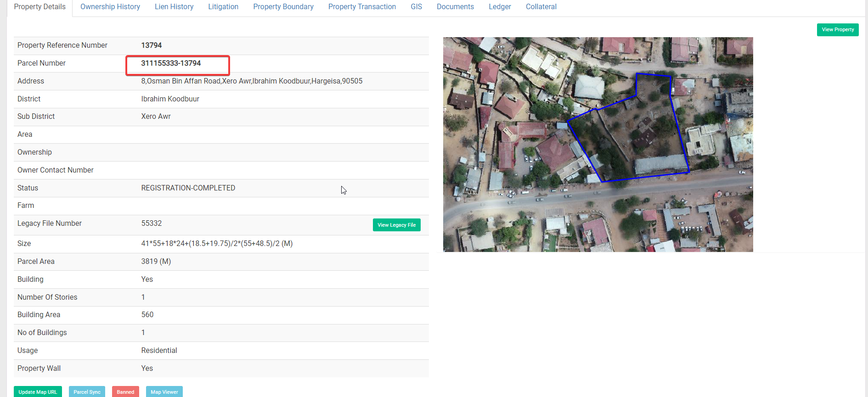The width and height of the screenshot is (868, 397).
Task: Click the Building row label
Action: click(30, 280)
